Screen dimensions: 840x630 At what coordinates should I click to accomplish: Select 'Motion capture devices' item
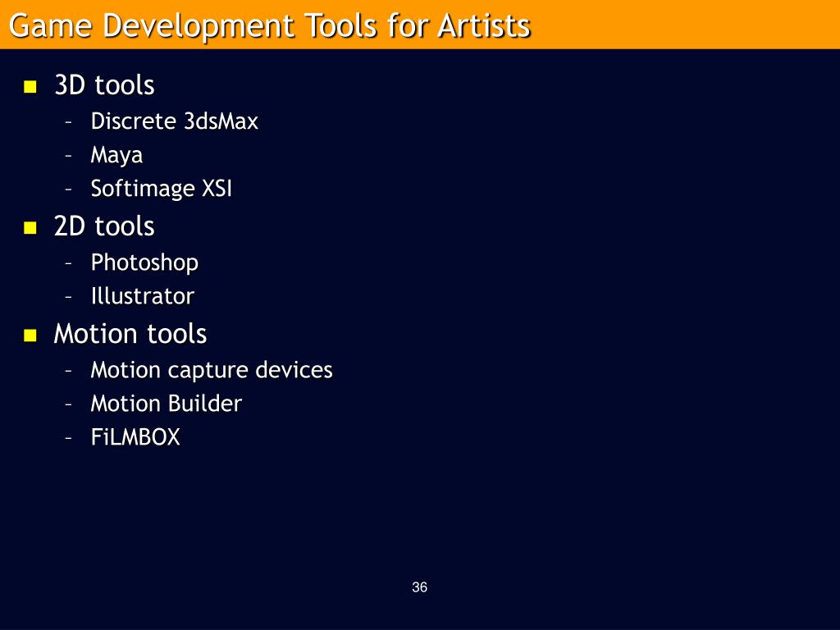(x=212, y=370)
